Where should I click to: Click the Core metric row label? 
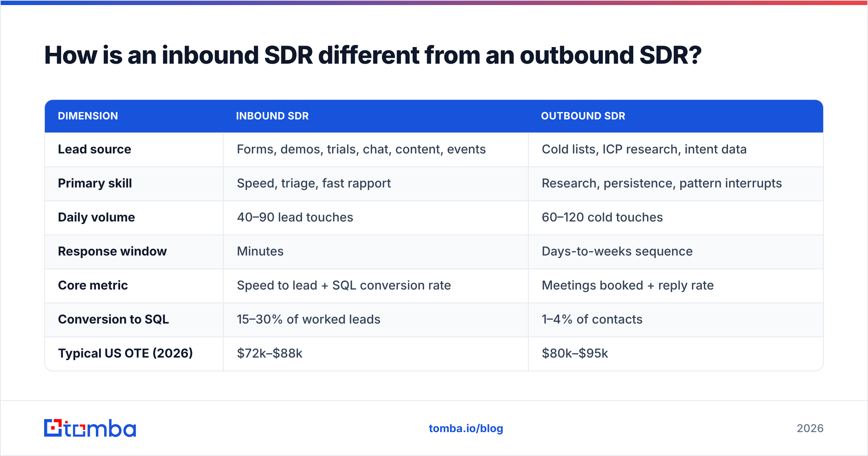pyautogui.click(x=93, y=285)
